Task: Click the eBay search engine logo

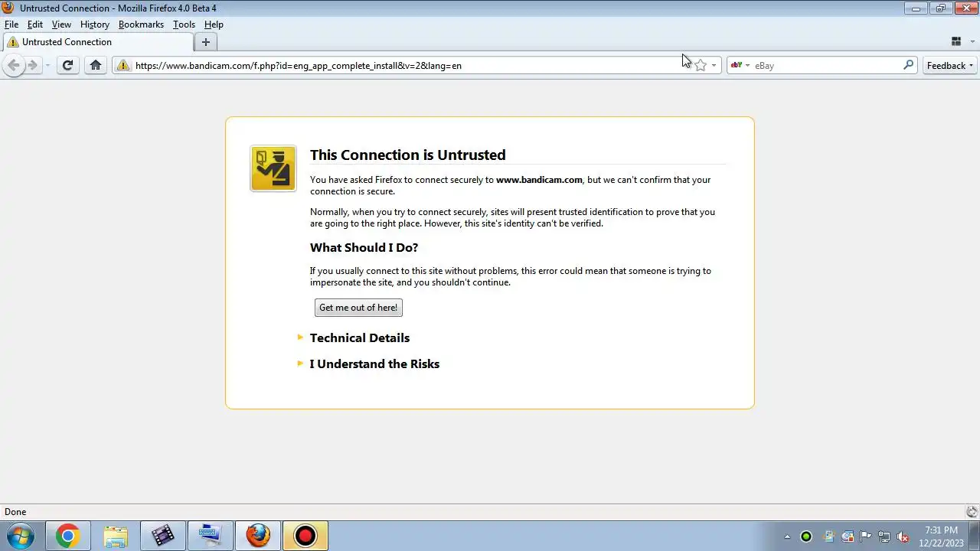Action: pyautogui.click(x=737, y=66)
